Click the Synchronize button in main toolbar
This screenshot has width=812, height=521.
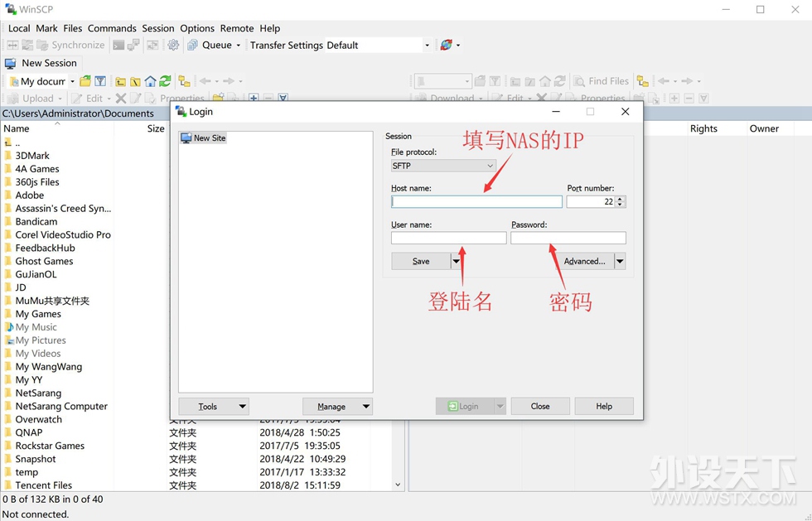point(71,45)
